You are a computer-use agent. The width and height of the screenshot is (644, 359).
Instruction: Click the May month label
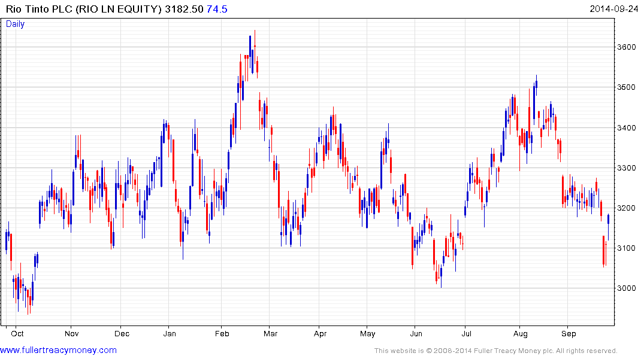[x=368, y=333]
